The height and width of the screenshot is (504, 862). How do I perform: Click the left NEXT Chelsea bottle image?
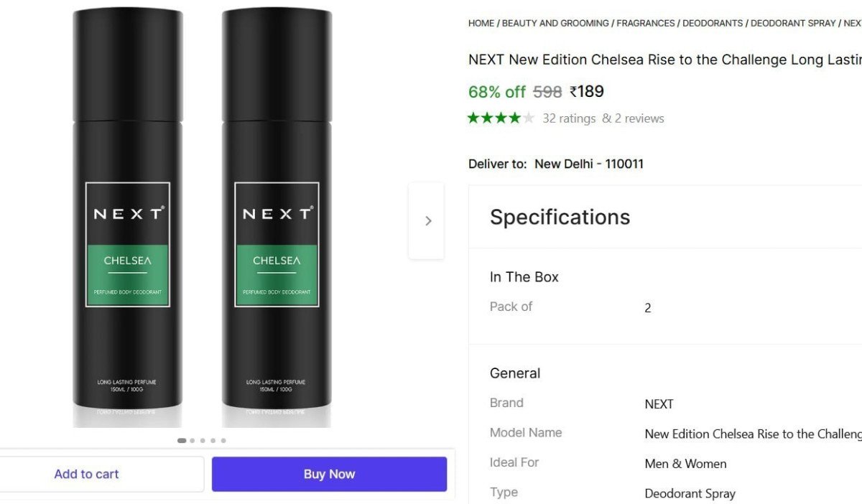[128, 215]
